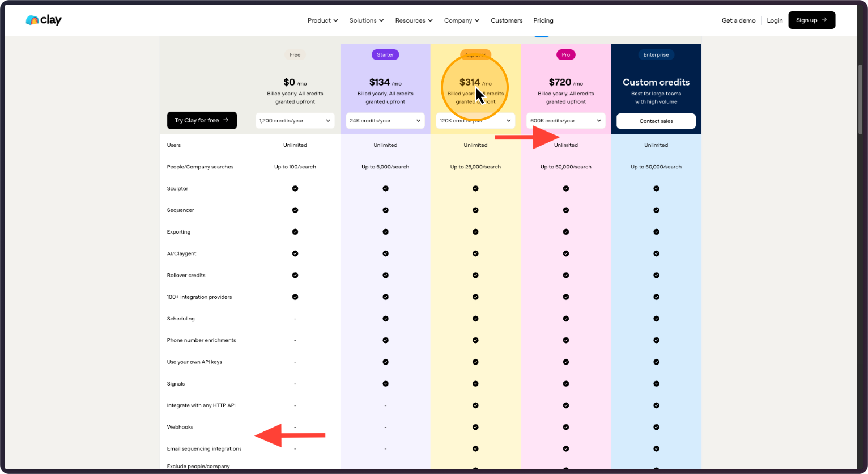Open the 1,200 credits/year dropdown

point(295,121)
